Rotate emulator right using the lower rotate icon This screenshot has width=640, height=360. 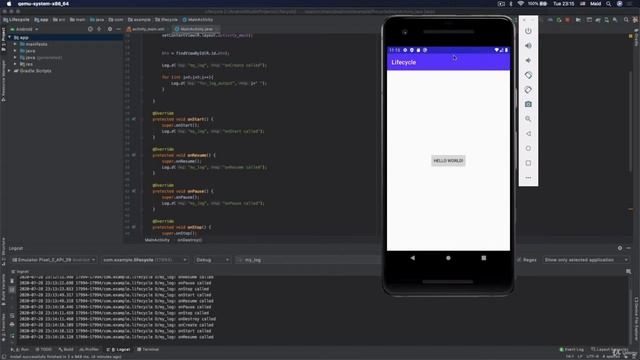[x=528, y=90]
